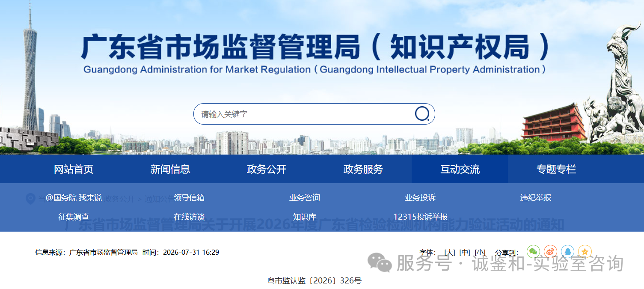This screenshot has width=644, height=289.
Task: Open the 专题专栏 nav item
Action: click(556, 169)
